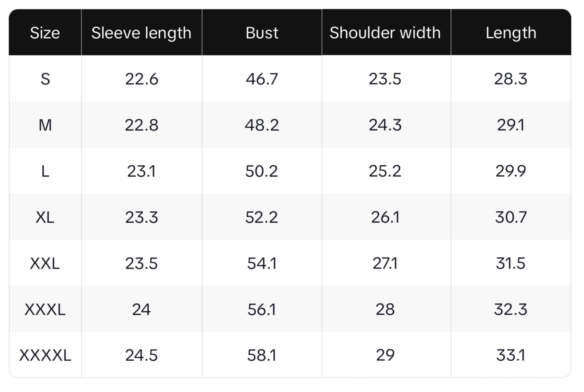The height and width of the screenshot is (392, 584).
Task: Click the Length column header
Action: [x=511, y=33]
